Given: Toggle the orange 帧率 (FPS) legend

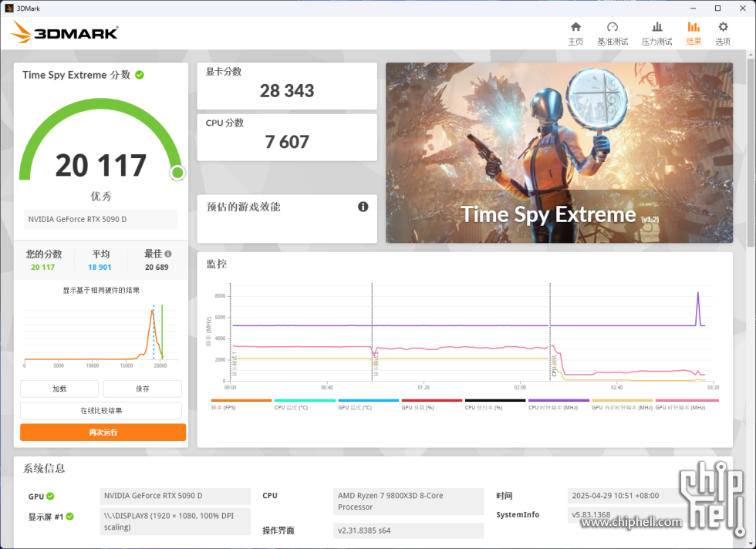Looking at the screenshot, I should 241,404.
